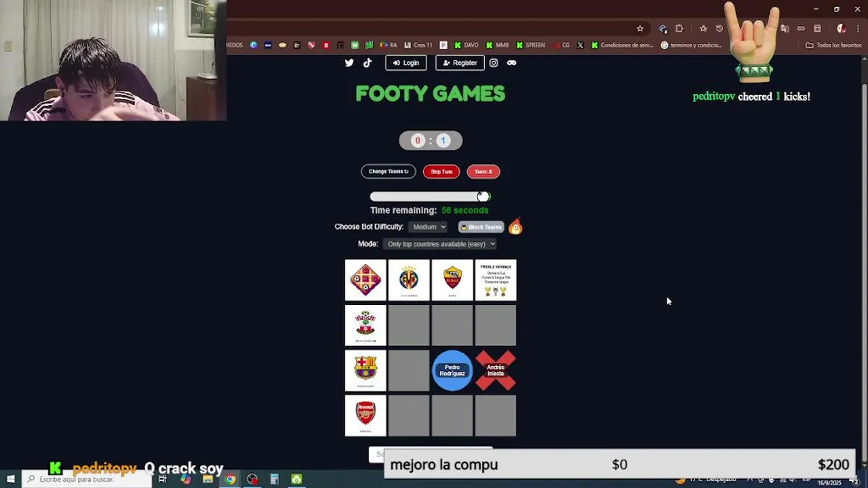Open the DAVO bookmark

pyautogui.click(x=466, y=45)
